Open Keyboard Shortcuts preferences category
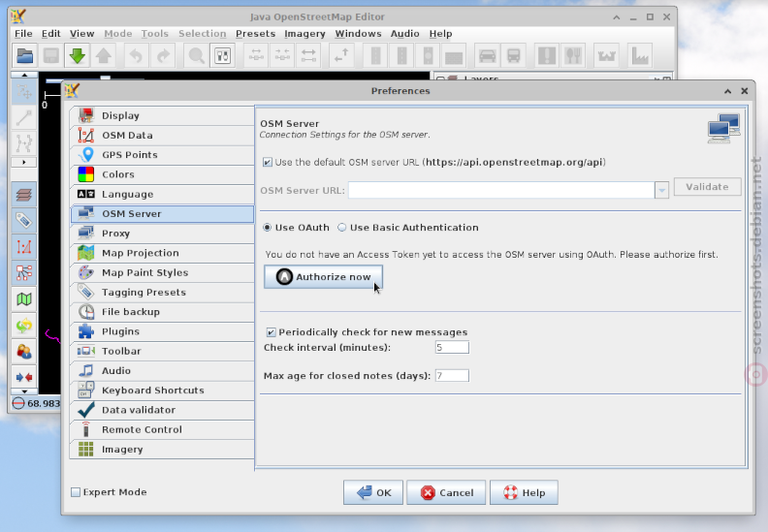 click(162, 391)
